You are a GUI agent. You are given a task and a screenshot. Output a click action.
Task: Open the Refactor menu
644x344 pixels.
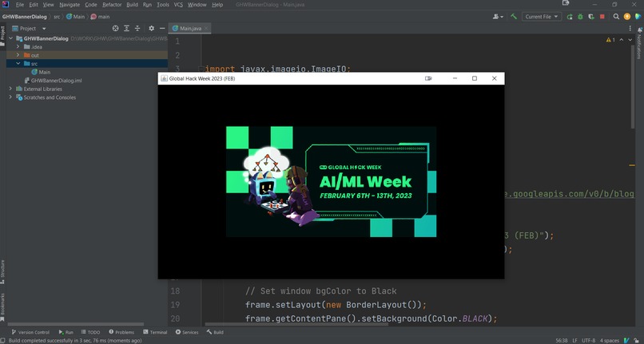coord(112,5)
